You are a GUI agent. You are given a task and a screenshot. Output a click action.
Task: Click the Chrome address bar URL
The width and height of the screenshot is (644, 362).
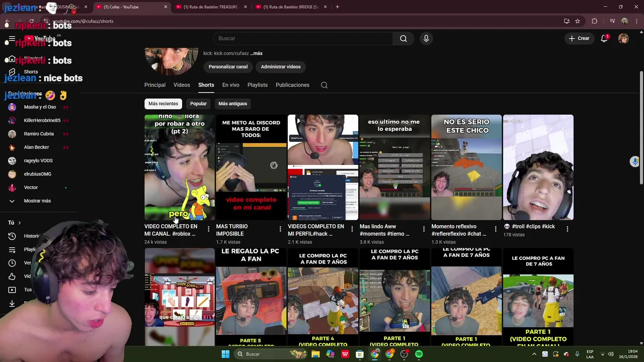83,21
